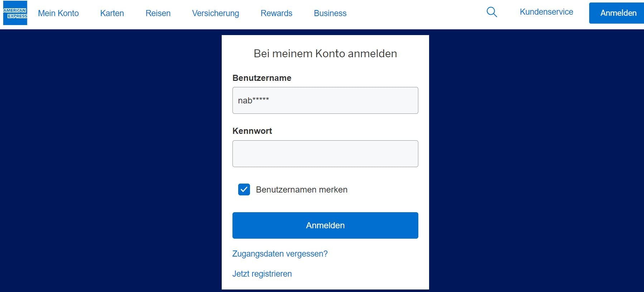This screenshot has width=644, height=292.
Task: Select the Business navigation item
Action: pyautogui.click(x=330, y=13)
